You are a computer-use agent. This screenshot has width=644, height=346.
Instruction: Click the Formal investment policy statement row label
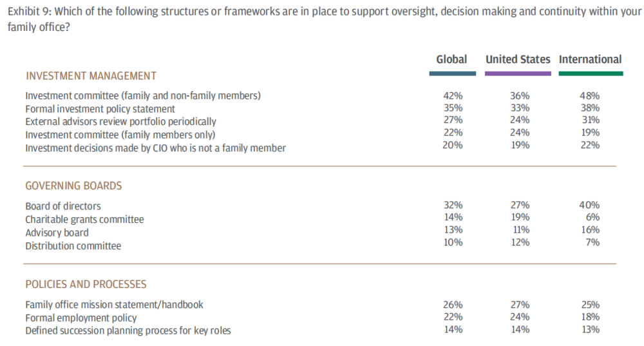point(100,109)
